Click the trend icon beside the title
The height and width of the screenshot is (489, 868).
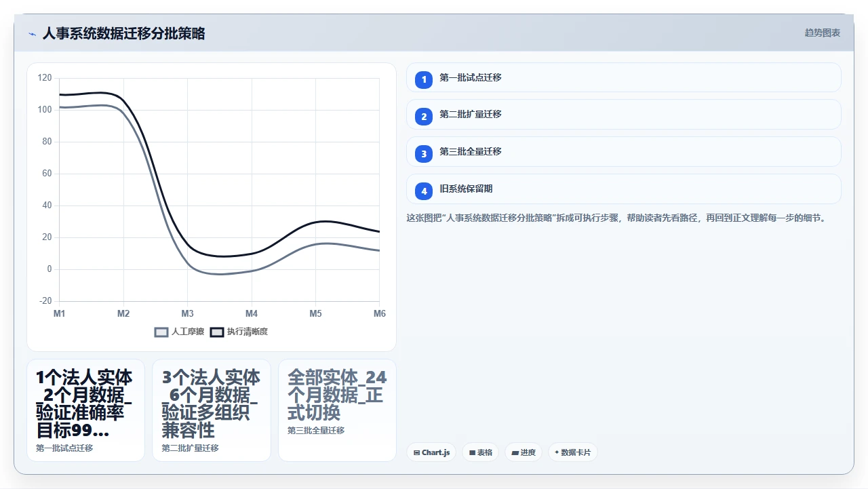point(33,34)
